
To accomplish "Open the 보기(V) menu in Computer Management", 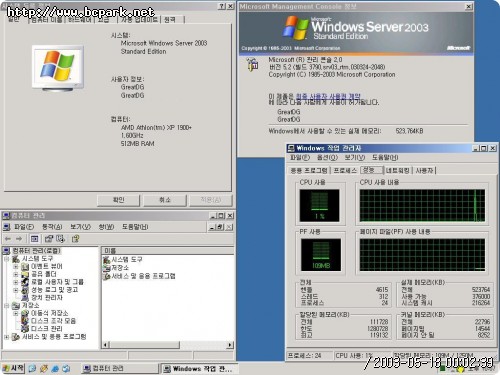I will coord(80,227).
